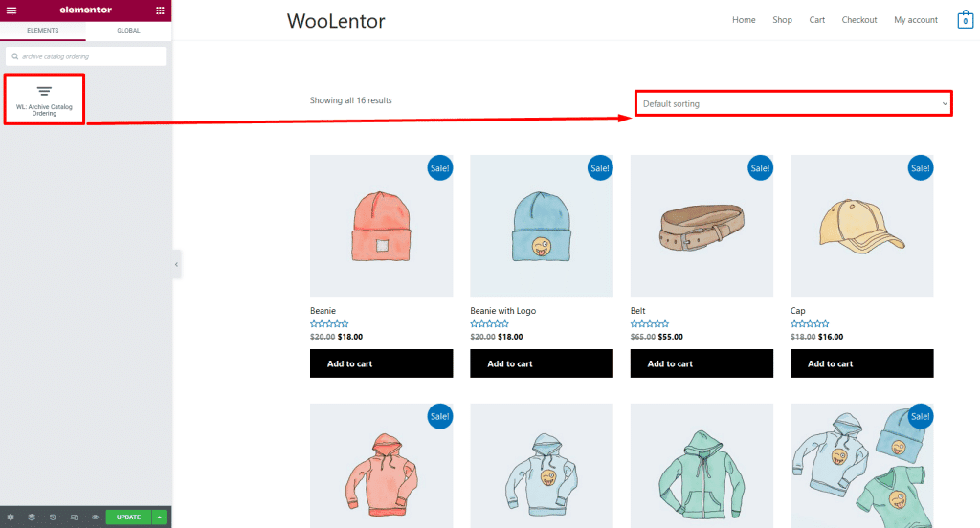Image resolution: width=980 pixels, height=528 pixels.
Task: Click the green Update button
Action: coord(128,517)
